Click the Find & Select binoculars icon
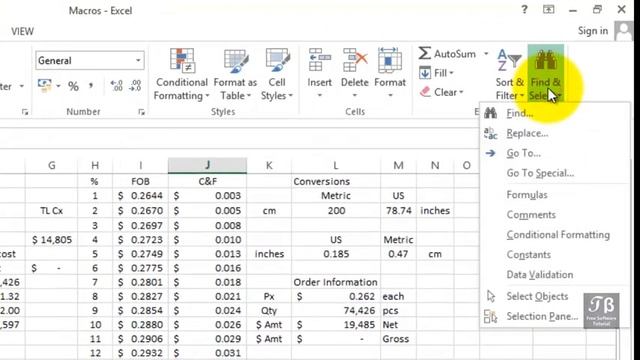Screen dimensions: 640x360 [546, 60]
